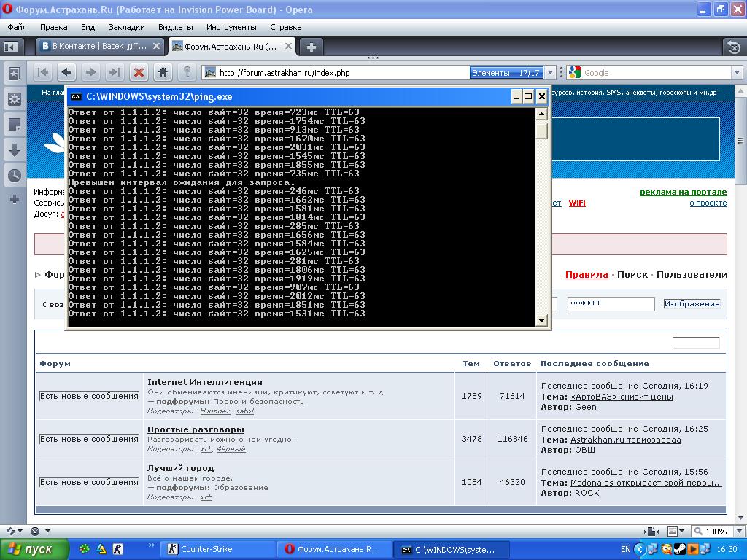Open the Internet Интеллигенция forum link
The width and height of the screenshot is (747, 560).
[205, 382]
